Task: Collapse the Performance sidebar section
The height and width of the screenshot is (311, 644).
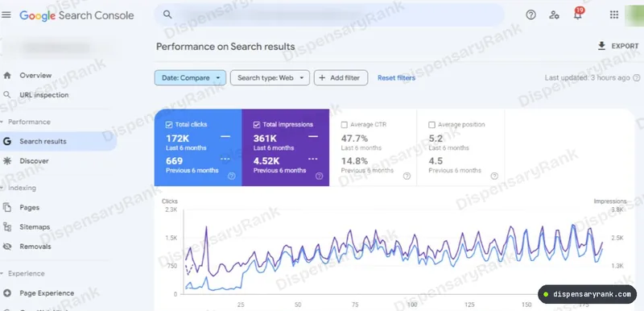Action: pos(26,122)
